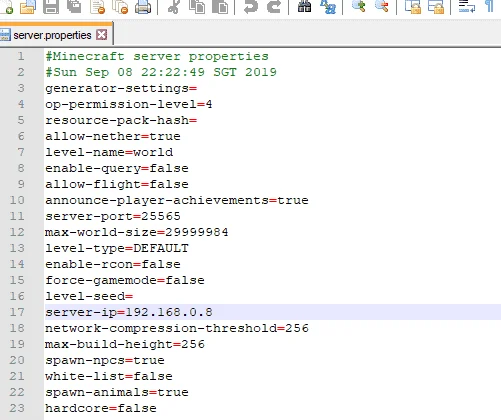501x420 pixels.
Task: Click the 'allow-flight=false' line
Action: pos(117,184)
